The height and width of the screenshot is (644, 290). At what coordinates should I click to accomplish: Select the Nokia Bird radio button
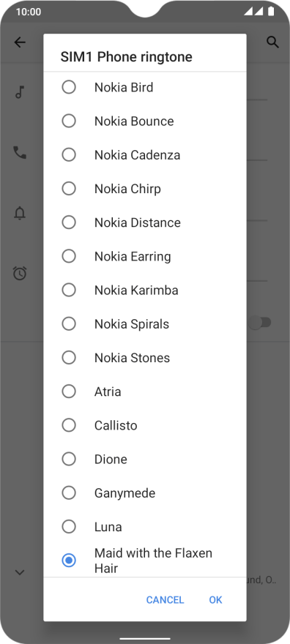[x=69, y=87]
